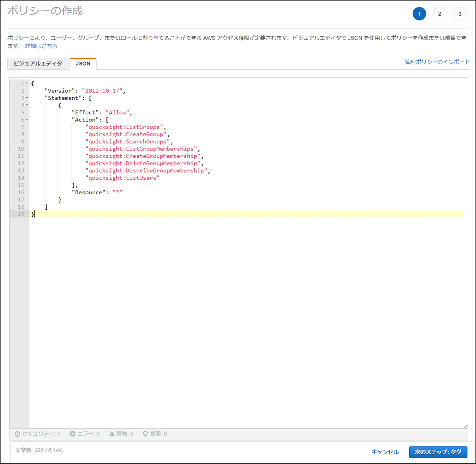Viewport: 476px width, 464px height.
Task: Go to wizard step 1 circle
Action: click(x=419, y=14)
